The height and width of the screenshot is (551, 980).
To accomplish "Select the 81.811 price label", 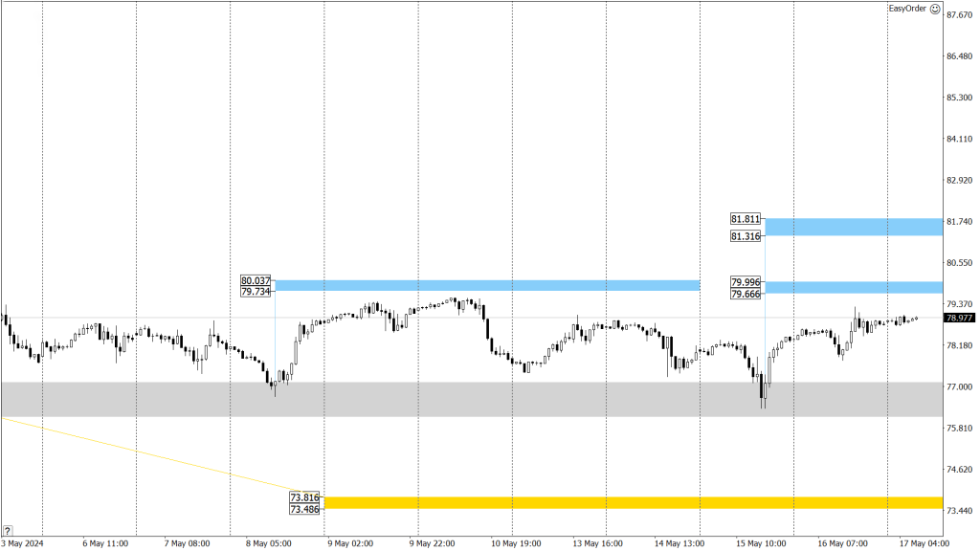I will tap(746, 219).
